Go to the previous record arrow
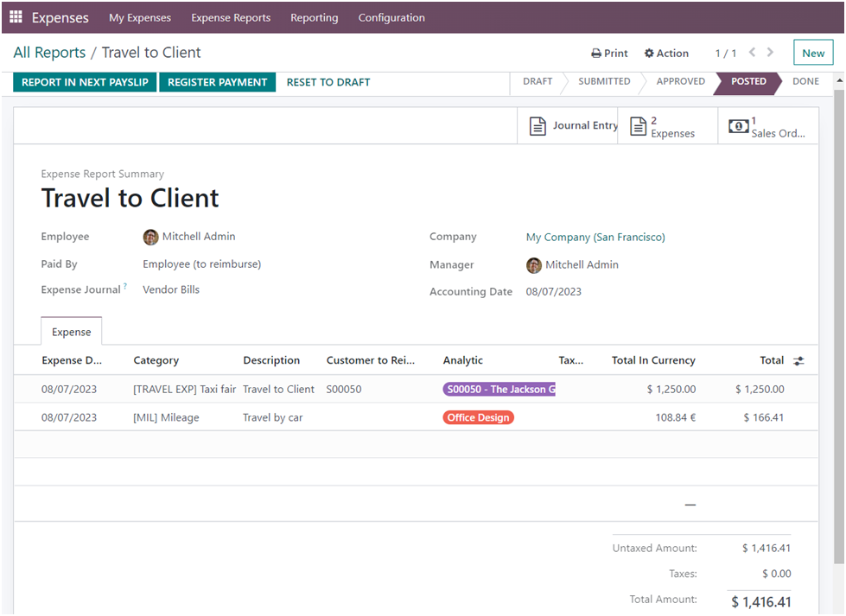Screen dimensions: 846x616 (x=752, y=53)
